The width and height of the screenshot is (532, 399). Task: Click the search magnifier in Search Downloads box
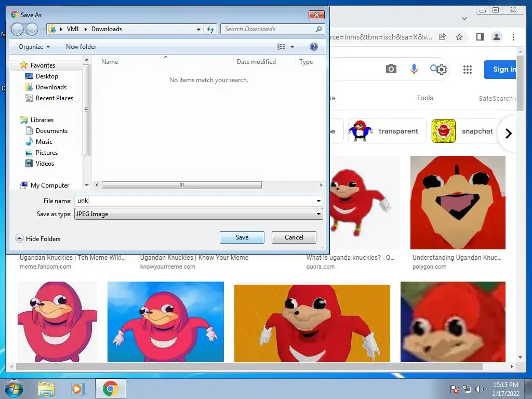click(318, 29)
